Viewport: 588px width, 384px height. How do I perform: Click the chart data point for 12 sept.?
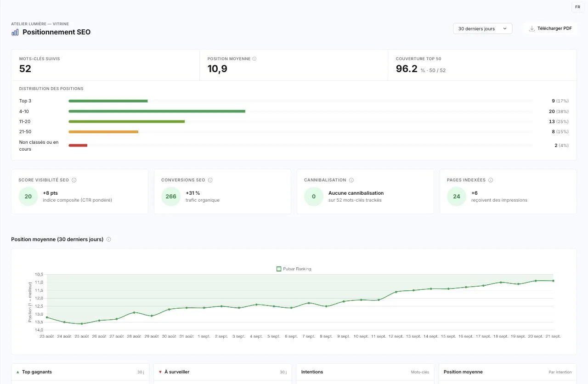[396, 292]
